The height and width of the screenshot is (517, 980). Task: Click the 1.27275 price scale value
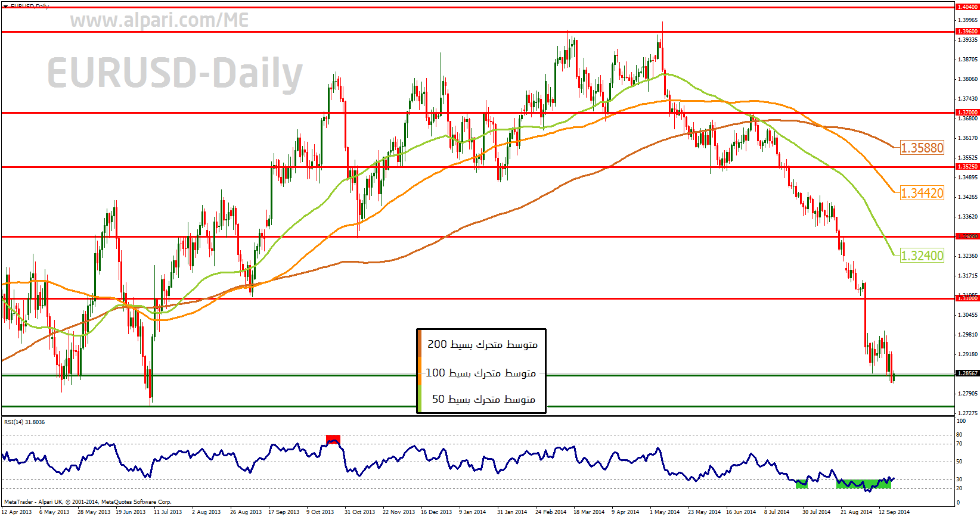point(967,413)
